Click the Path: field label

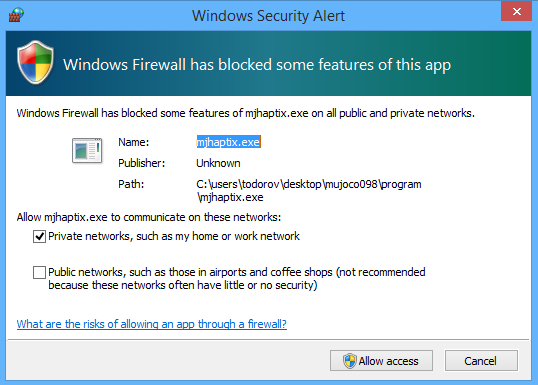(131, 184)
